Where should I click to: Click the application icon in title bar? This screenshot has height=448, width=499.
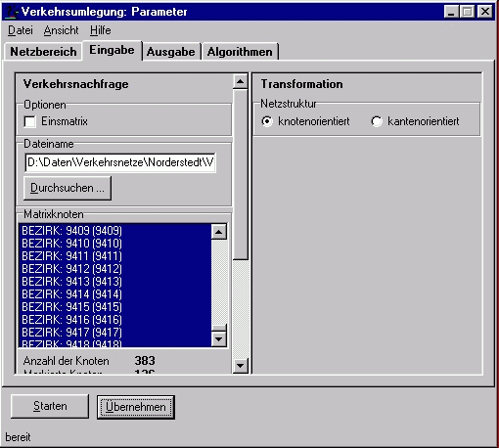click(x=11, y=12)
